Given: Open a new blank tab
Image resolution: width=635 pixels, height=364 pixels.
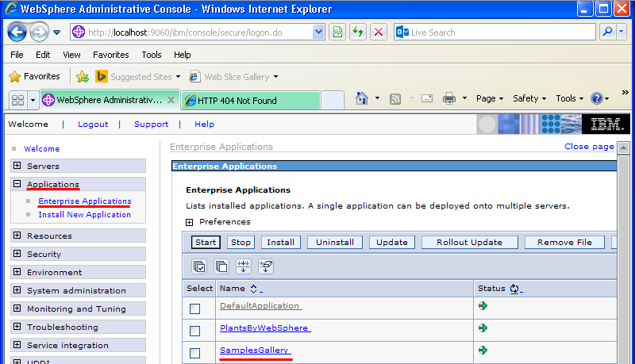Looking at the screenshot, I should 333,100.
